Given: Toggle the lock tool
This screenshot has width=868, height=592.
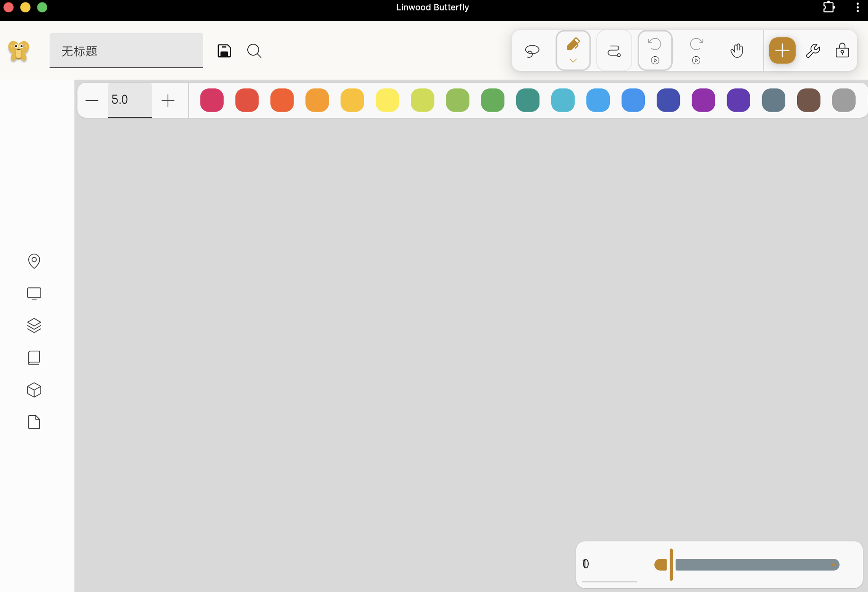Looking at the screenshot, I should (842, 51).
